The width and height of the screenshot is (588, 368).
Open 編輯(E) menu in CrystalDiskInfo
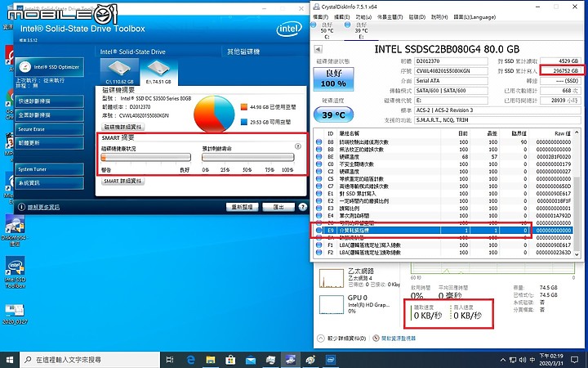point(341,17)
